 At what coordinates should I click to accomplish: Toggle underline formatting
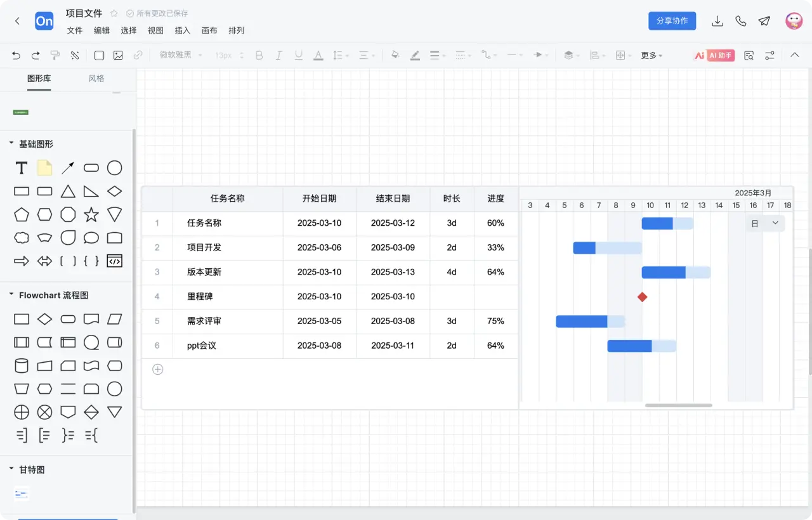298,55
